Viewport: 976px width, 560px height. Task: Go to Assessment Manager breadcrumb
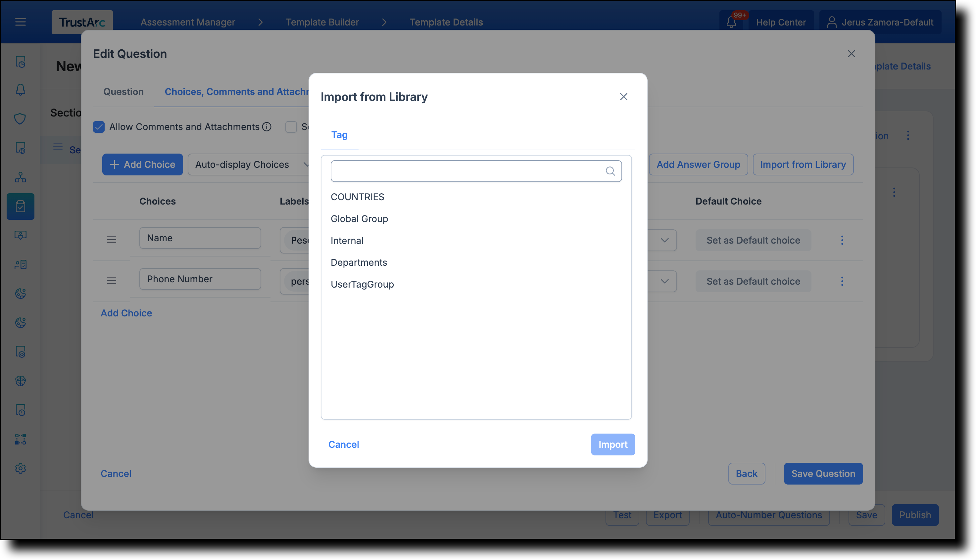tap(188, 22)
